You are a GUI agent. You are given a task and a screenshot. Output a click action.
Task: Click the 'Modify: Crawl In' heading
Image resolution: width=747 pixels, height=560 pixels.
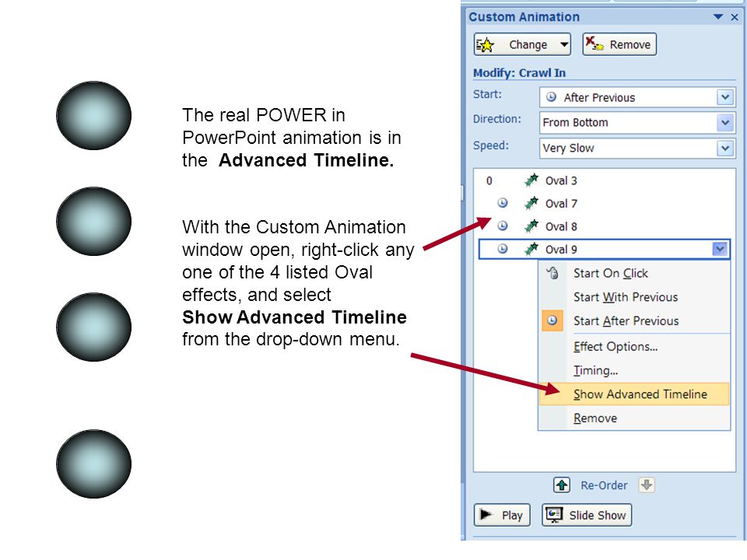tap(519, 73)
